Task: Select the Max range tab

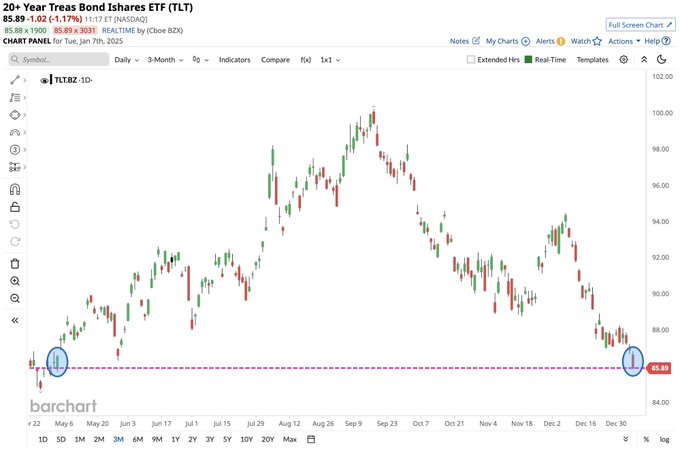Action: tap(290, 439)
